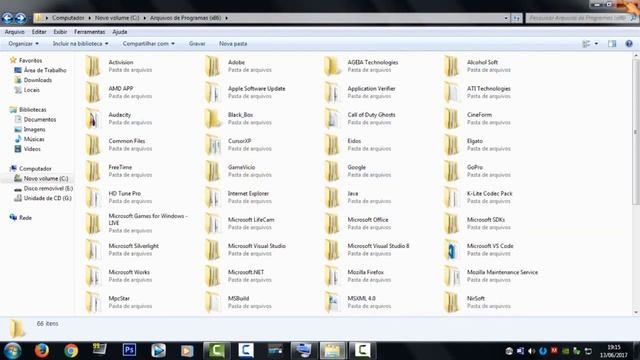Image resolution: width=640 pixels, height=360 pixels.
Task: Expand Incluir na biblioteca dropdown
Action: click(x=80, y=44)
